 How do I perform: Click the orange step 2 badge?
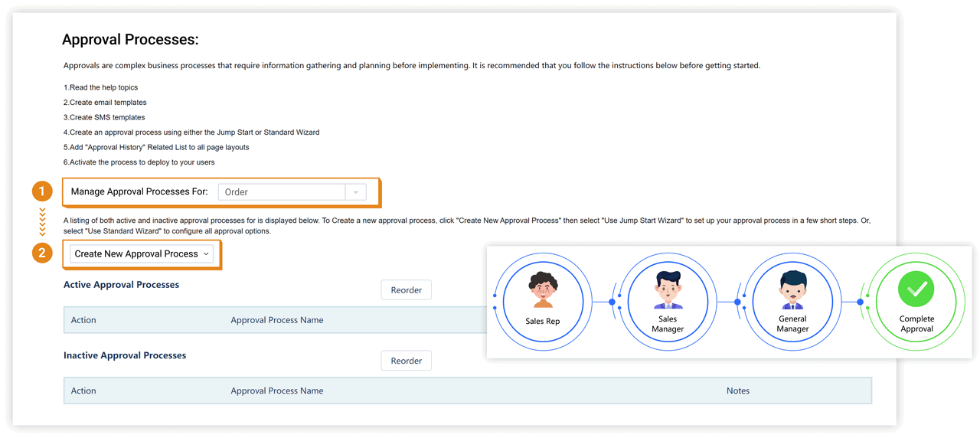click(42, 253)
